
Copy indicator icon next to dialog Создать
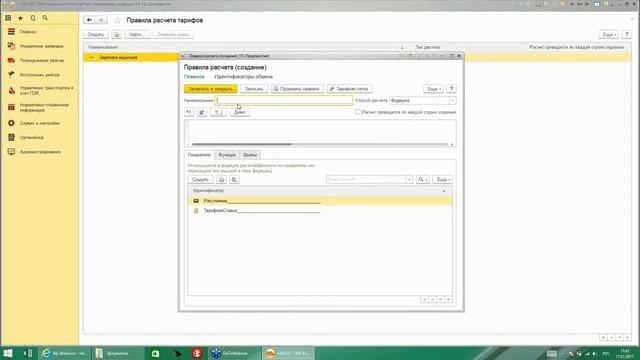tap(221, 180)
